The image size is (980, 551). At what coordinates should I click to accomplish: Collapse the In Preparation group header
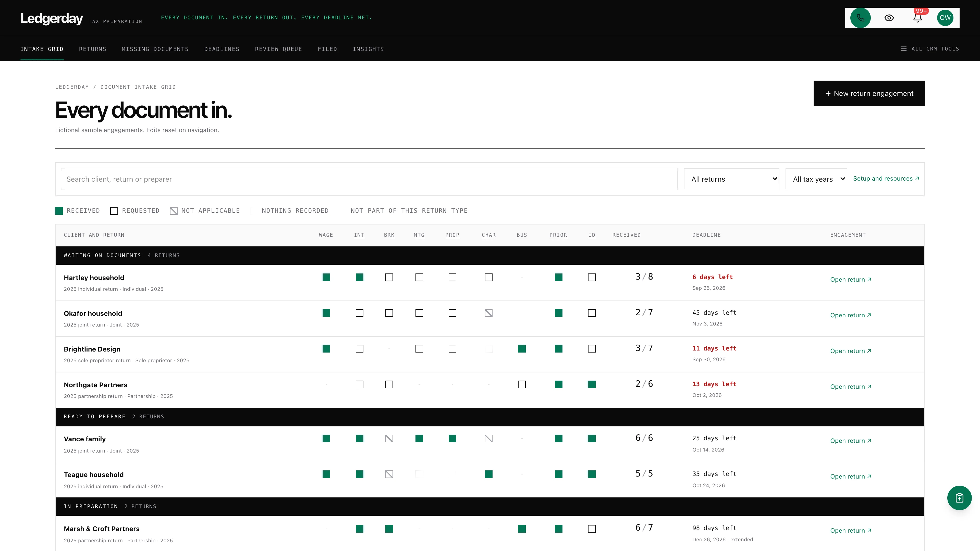490,507
